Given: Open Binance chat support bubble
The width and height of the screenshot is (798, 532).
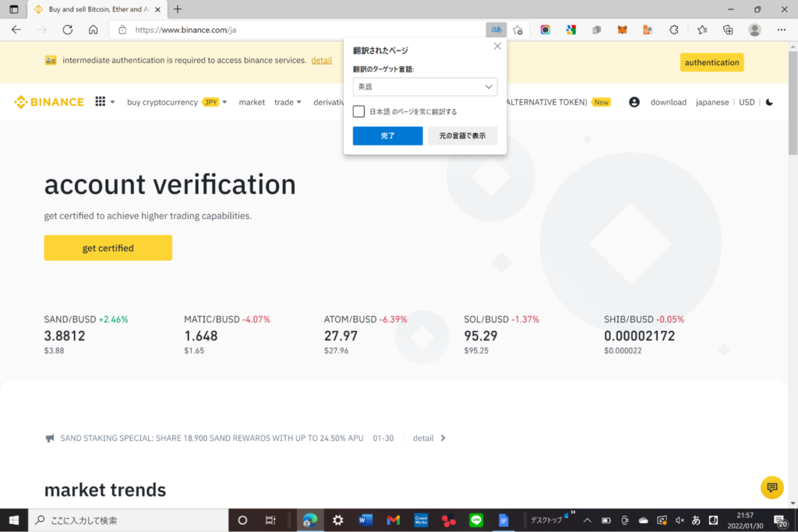Looking at the screenshot, I should pos(772,488).
